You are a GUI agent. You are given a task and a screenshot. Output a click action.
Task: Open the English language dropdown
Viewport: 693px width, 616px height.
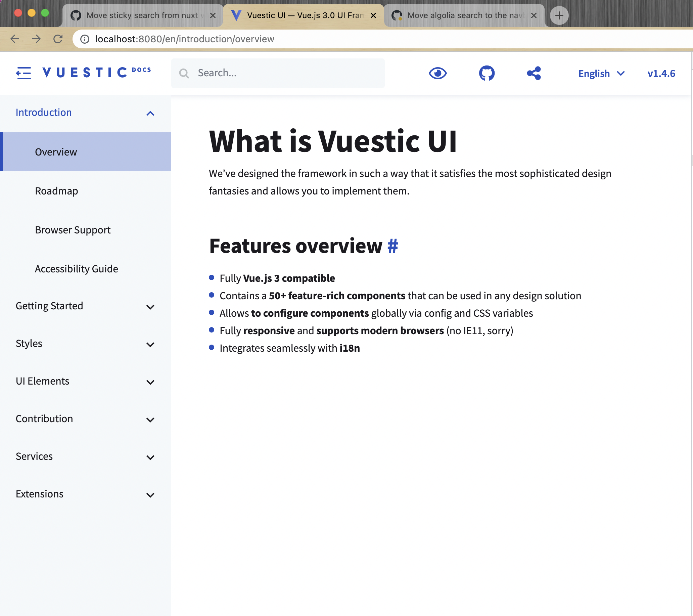601,73
